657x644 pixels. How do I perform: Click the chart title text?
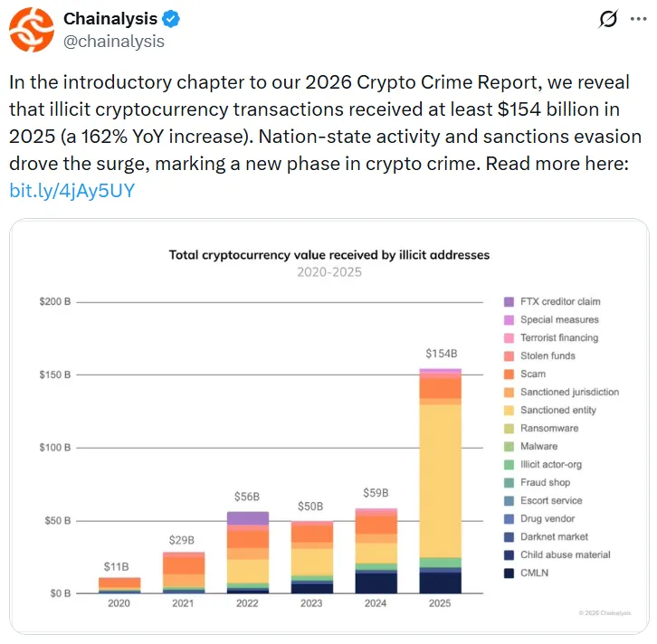329,255
